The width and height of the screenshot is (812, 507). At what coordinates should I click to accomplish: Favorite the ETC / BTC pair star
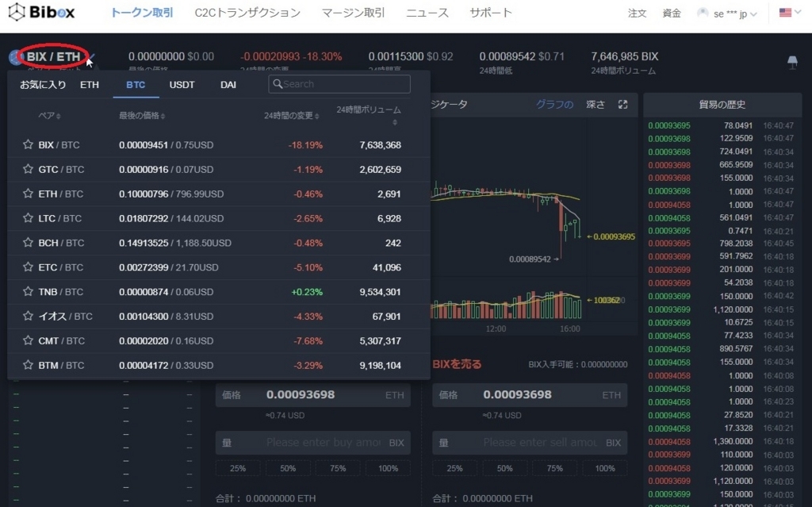coord(28,267)
